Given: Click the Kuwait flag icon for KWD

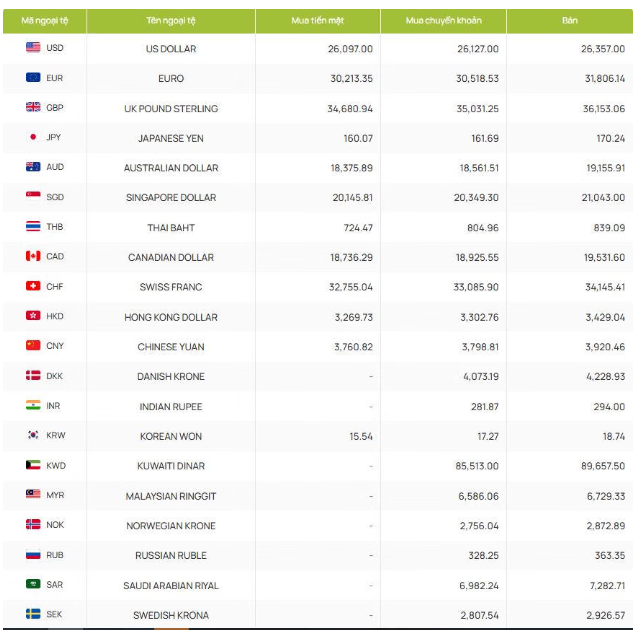Looking at the screenshot, I should [33, 465].
